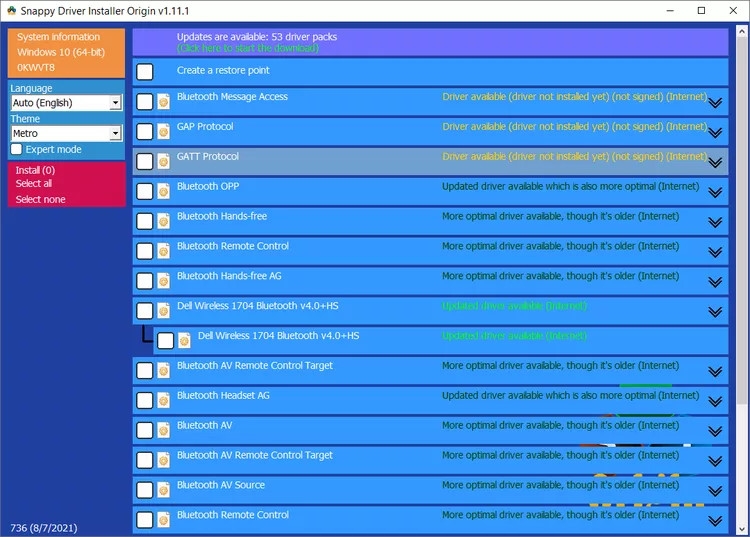Select the Bluetooth AV Source driver name
750x537 pixels.
[221, 485]
